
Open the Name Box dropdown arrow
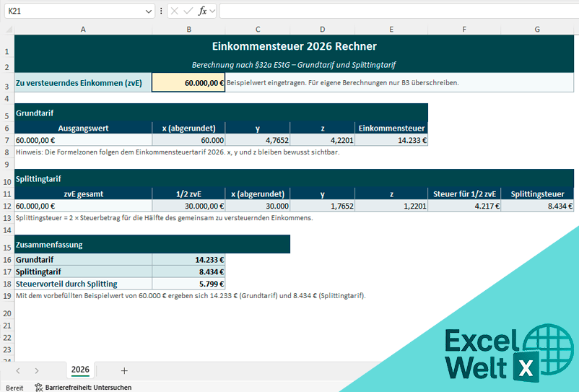point(149,12)
